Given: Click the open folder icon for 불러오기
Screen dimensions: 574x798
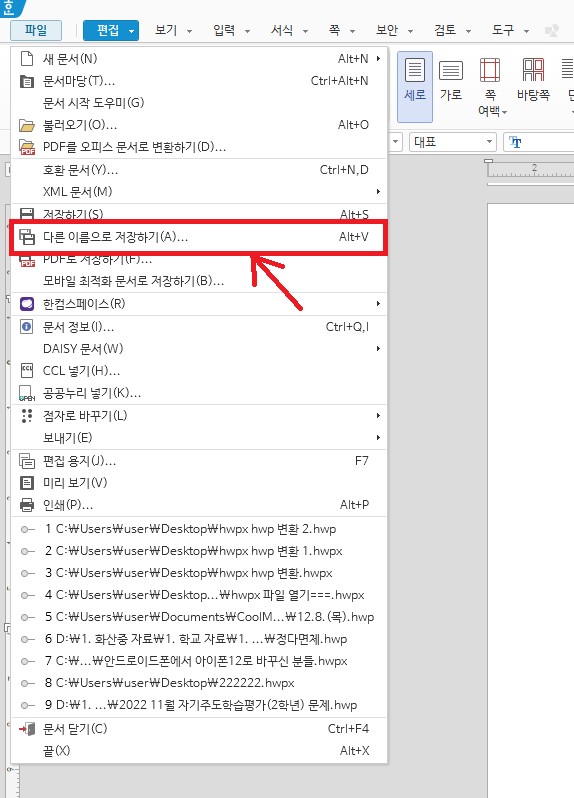Looking at the screenshot, I should pos(26,125).
